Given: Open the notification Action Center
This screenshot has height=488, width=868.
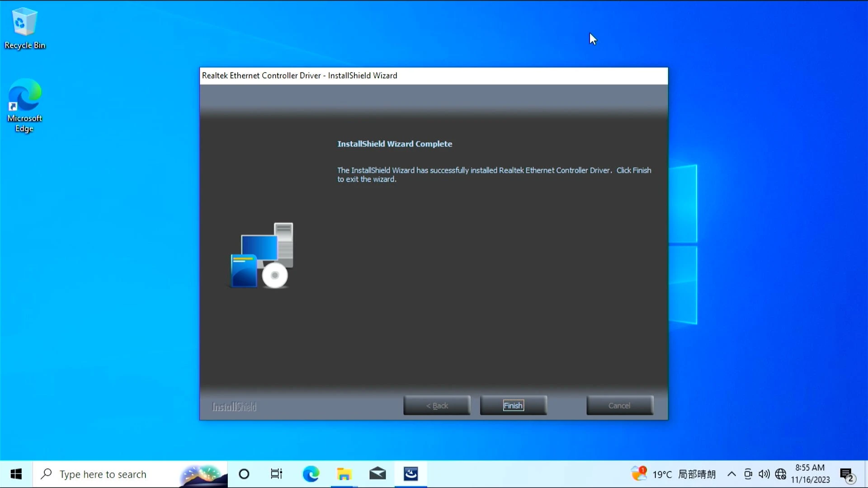Looking at the screenshot, I should [x=847, y=474].
